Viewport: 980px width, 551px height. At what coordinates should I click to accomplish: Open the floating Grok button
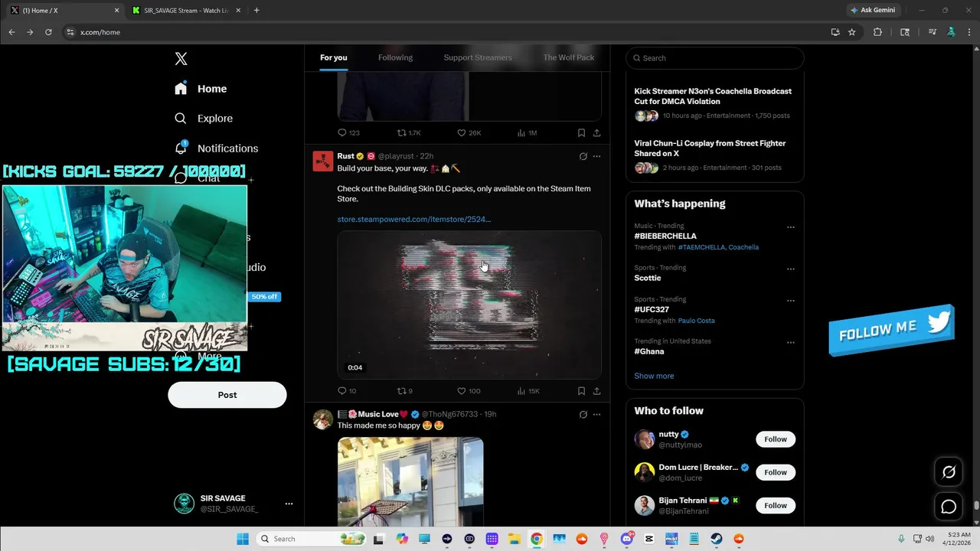point(949,472)
